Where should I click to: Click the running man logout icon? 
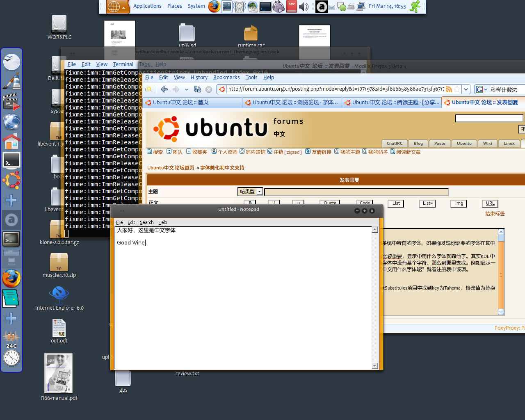click(415, 7)
